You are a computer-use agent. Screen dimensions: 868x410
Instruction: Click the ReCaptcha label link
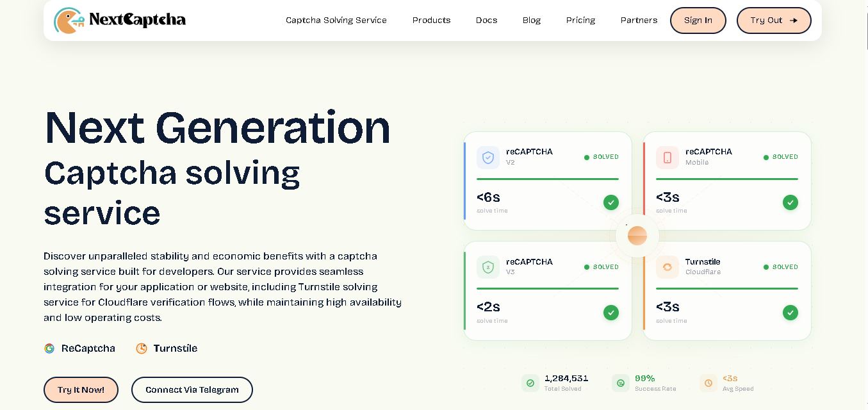(88, 348)
